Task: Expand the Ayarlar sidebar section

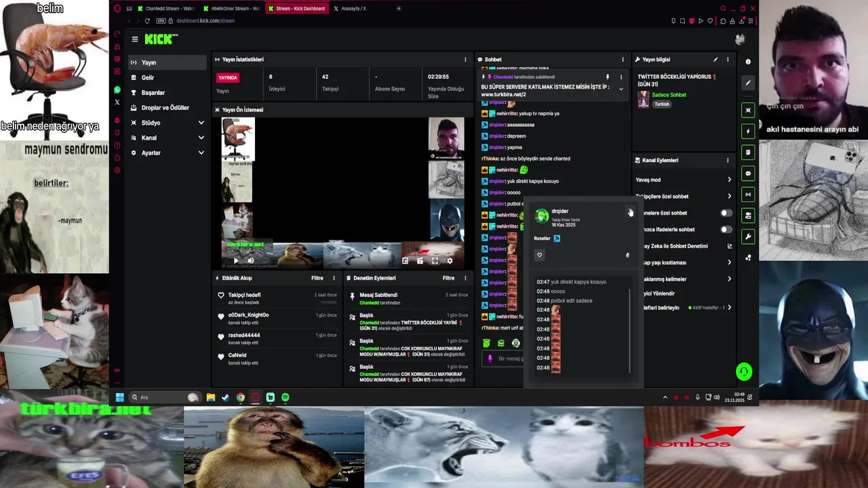Action: [x=167, y=152]
